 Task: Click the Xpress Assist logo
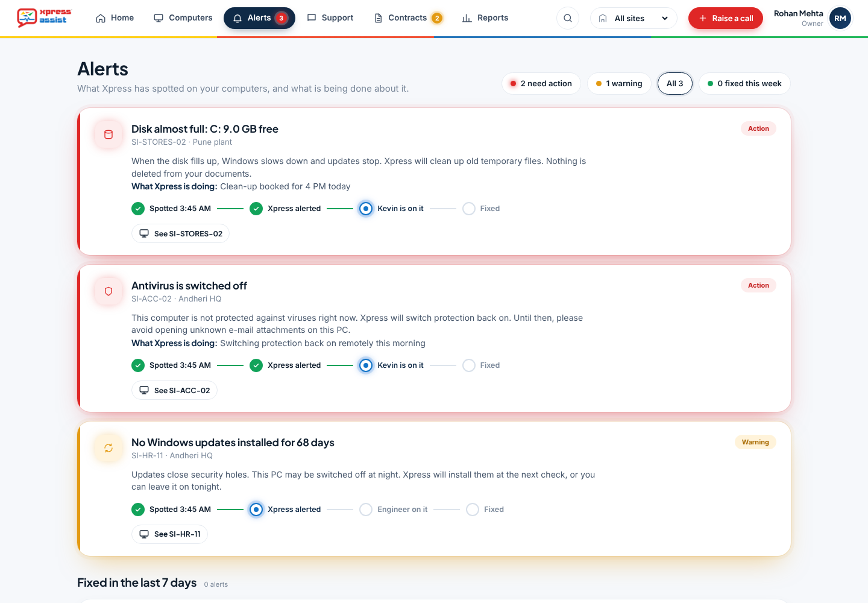[x=44, y=17]
